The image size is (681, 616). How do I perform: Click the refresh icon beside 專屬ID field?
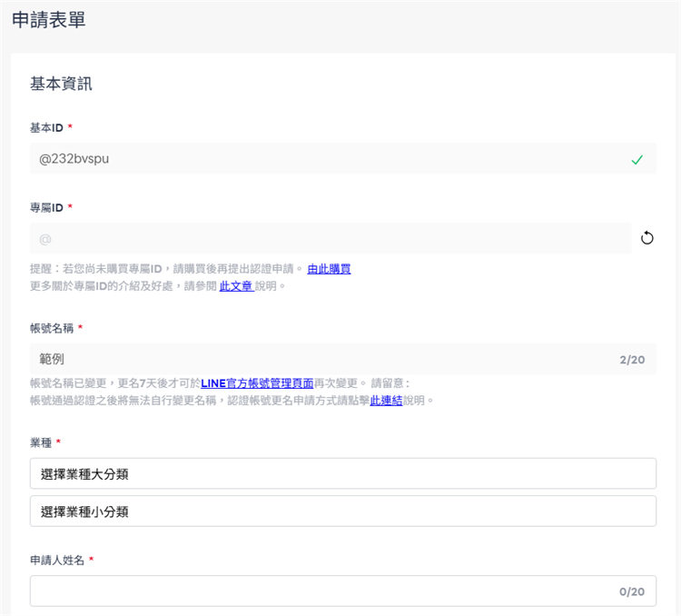pos(646,238)
